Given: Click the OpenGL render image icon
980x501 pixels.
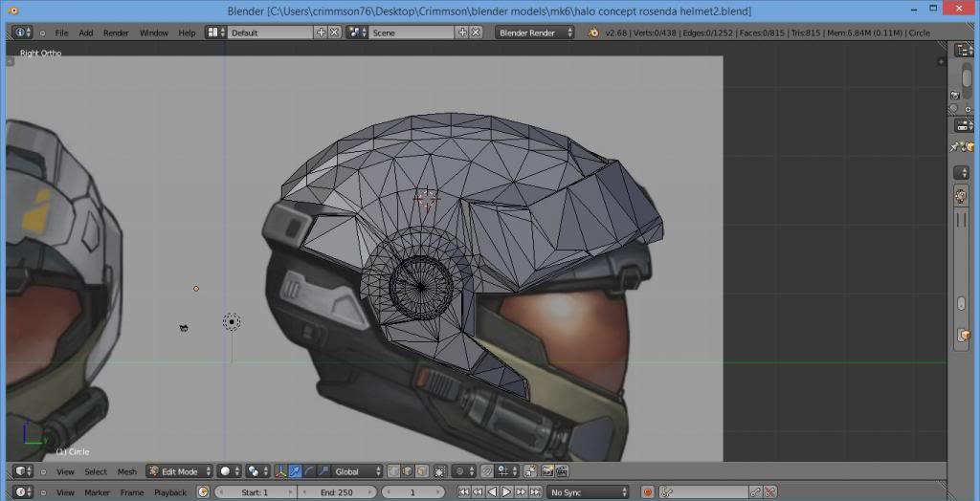Looking at the screenshot, I should (x=547, y=471).
